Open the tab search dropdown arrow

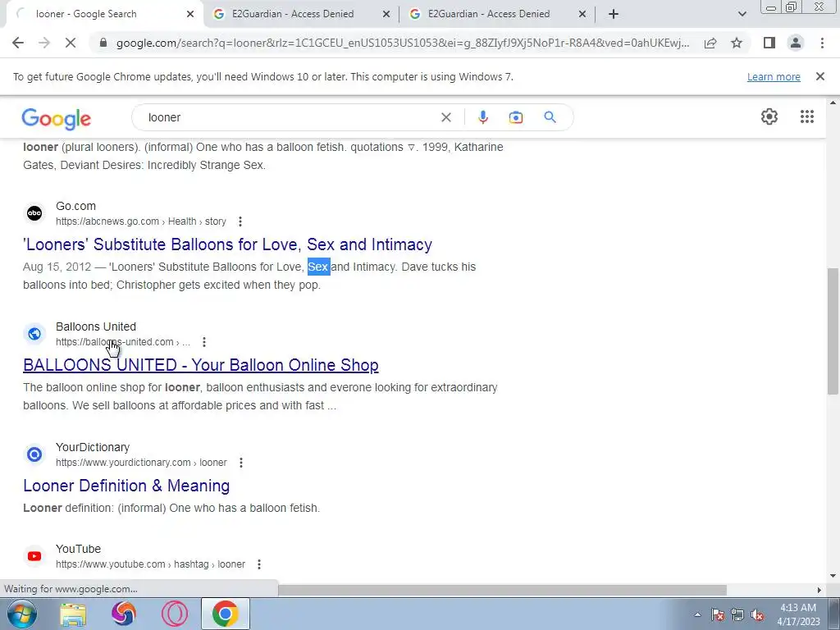click(x=742, y=14)
